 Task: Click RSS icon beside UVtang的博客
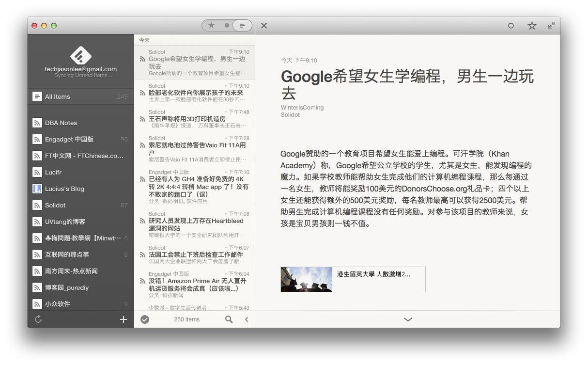[37, 222]
